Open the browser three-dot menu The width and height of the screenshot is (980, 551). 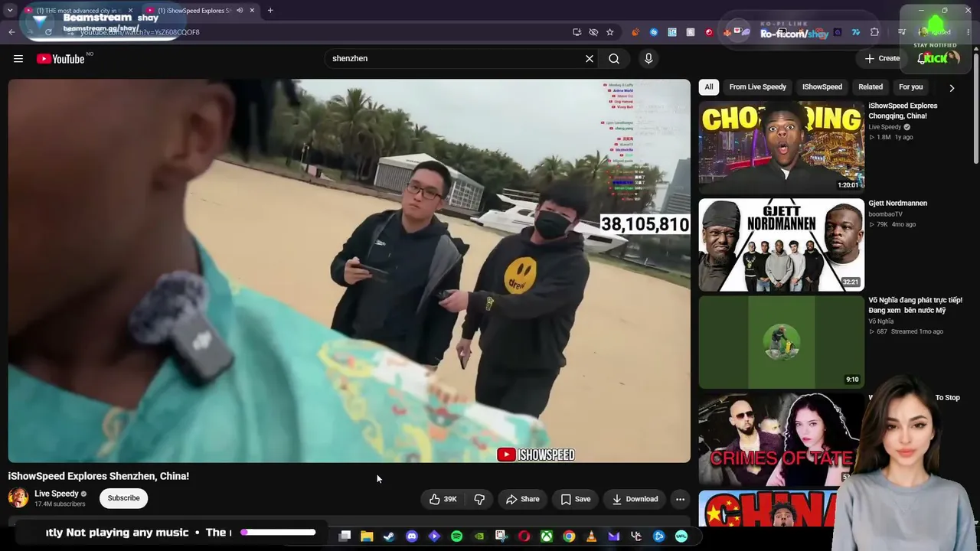click(968, 32)
